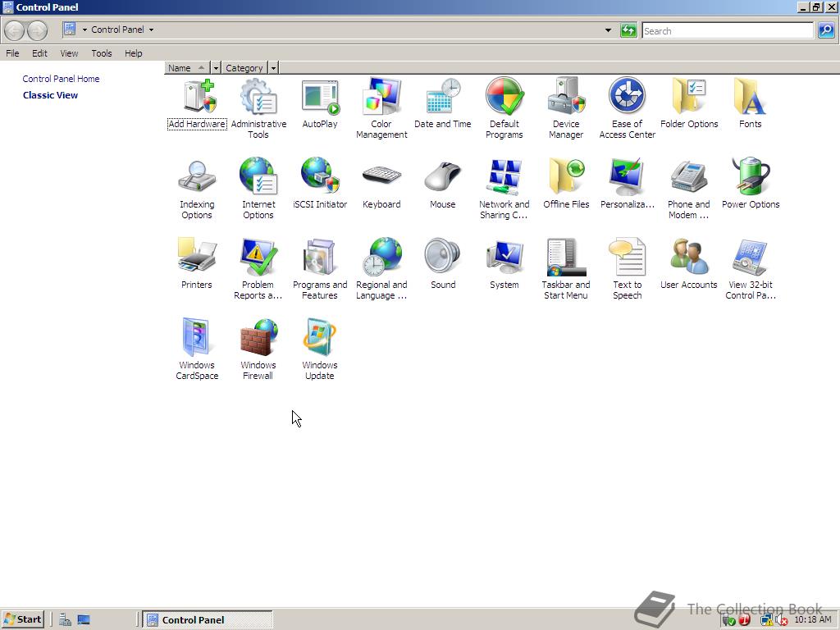This screenshot has height=630, width=840.
Task: Select the Date and Time icon
Action: click(x=442, y=104)
